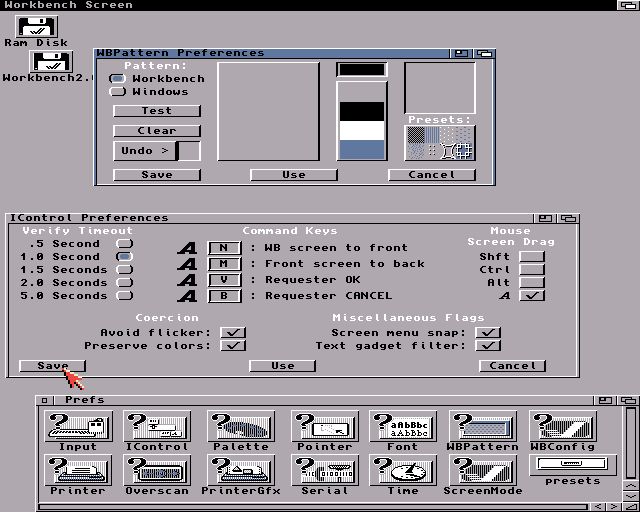
Task: Toggle Preserve colors checkbox
Action: [233, 345]
